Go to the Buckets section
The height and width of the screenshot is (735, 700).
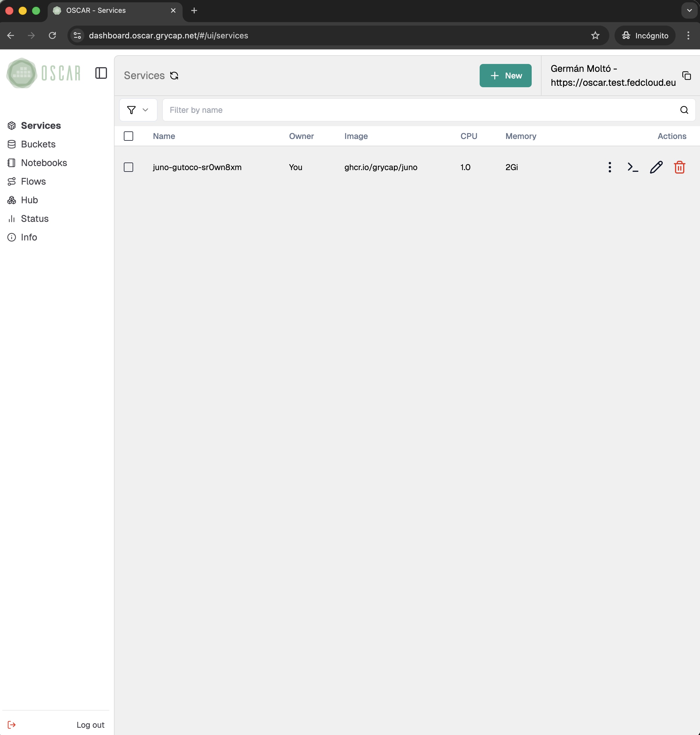point(38,144)
